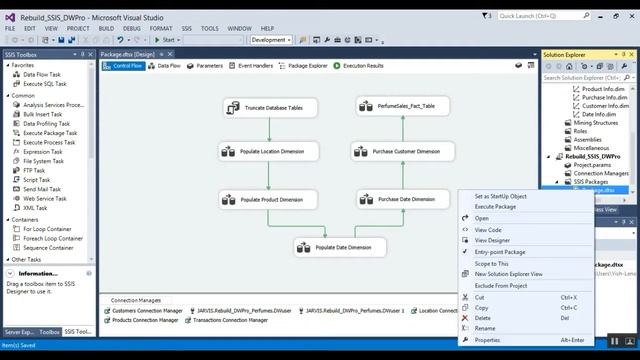Switch to the Execution Results tab

click(x=359, y=66)
